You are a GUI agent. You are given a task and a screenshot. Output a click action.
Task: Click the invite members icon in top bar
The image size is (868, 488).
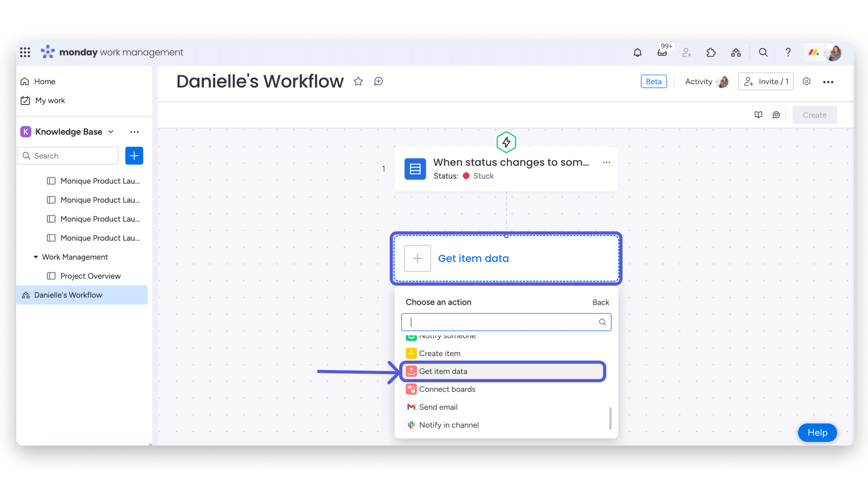coord(687,52)
